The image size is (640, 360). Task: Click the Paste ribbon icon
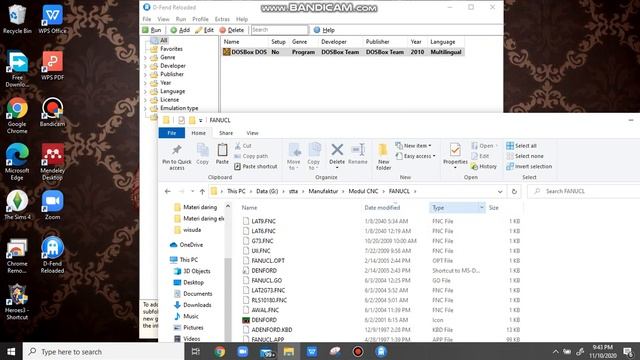pos(222,150)
